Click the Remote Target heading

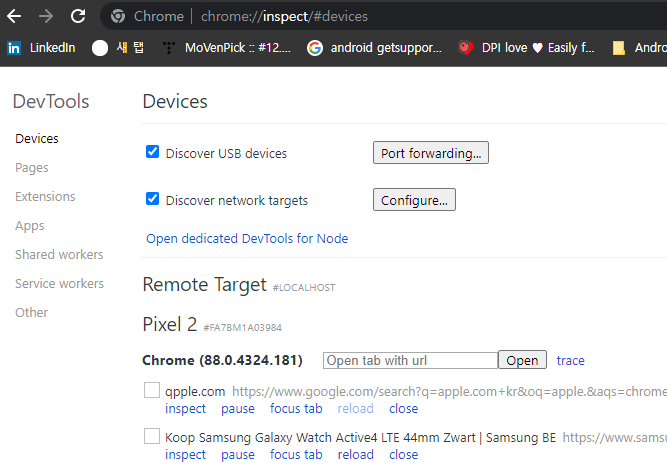point(205,285)
